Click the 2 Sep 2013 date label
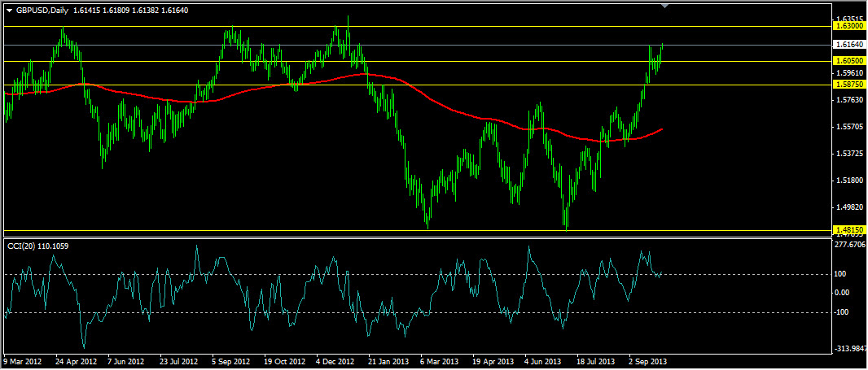Viewport: 868px width, 370px height. click(647, 361)
